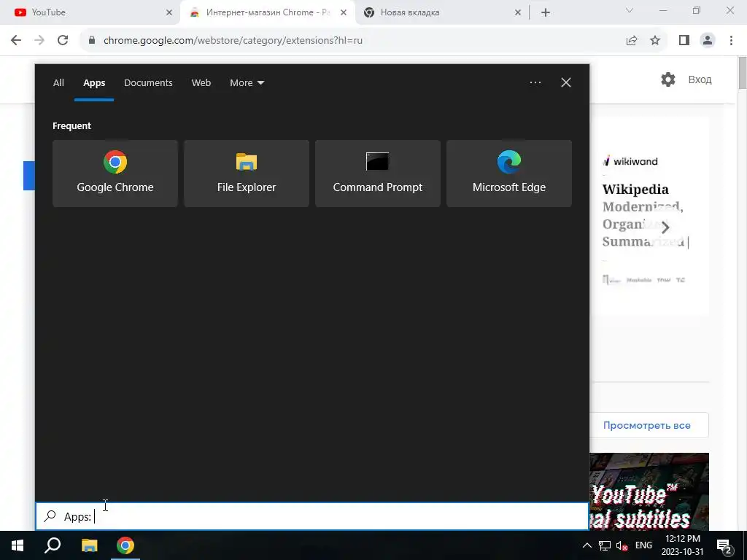Toggle the Chrome side panel
This screenshot has width=747, height=560.
click(x=684, y=40)
